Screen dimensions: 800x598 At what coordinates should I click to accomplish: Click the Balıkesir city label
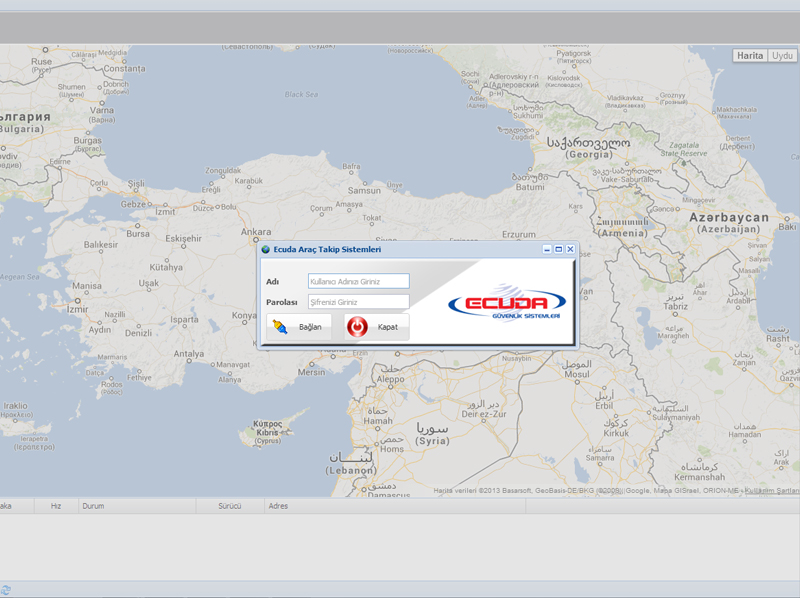(x=101, y=244)
